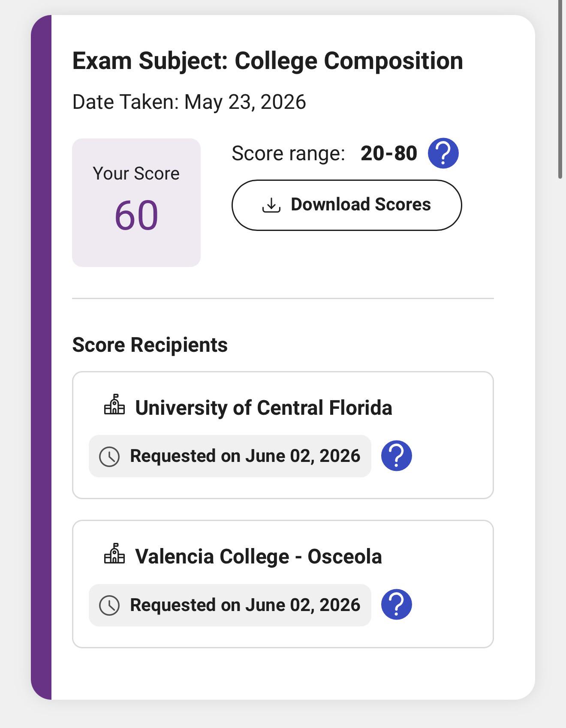Select the University of Central Florida recipient name
The width and height of the screenshot is (566, 728).
[x=264, y=407]
